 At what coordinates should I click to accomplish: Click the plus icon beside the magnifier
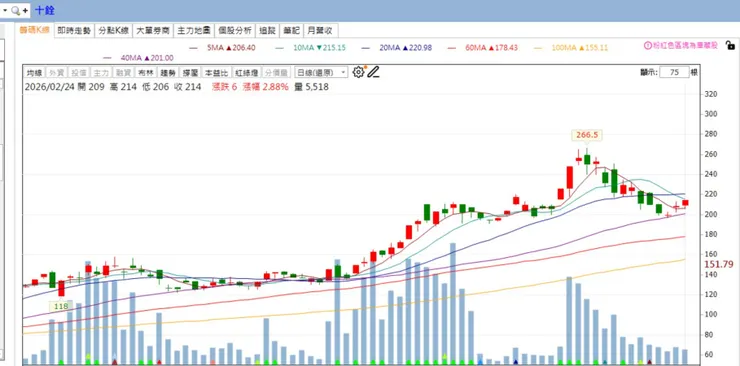tap(25, 10)
